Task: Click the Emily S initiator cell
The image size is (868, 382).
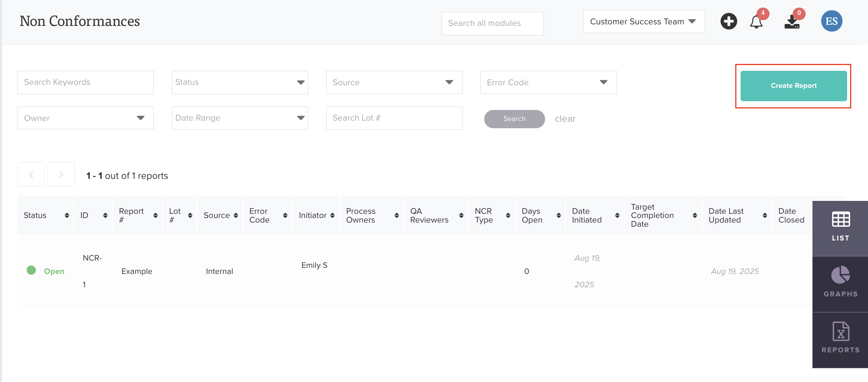Action: click(314, 265)
